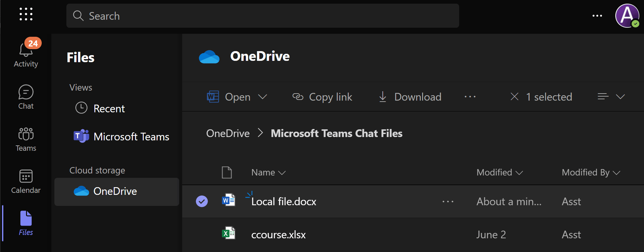This screenshot has height=252, width=644.
Task: Expand the Modified By column dropdown
Action: pos(617,173)
